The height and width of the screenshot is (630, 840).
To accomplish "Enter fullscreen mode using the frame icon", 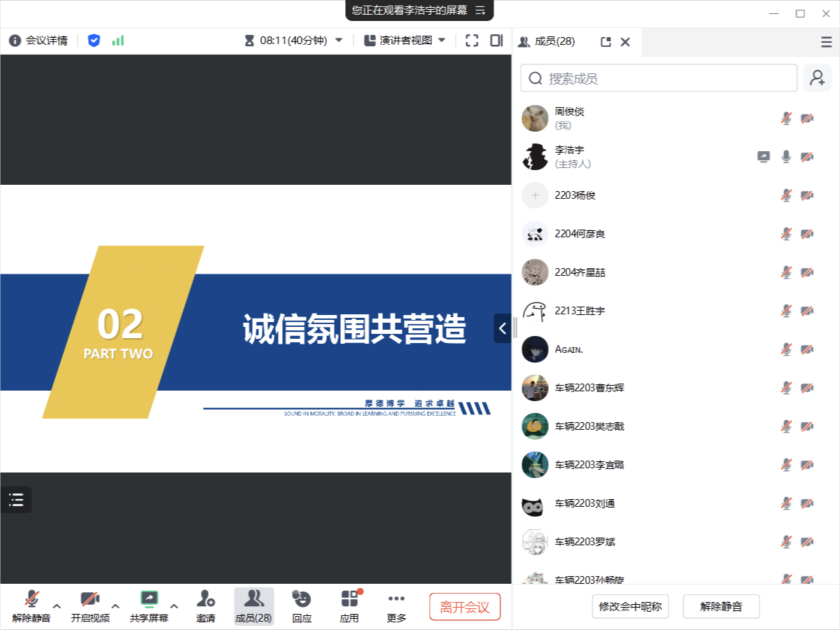I will tap(472, 41).
